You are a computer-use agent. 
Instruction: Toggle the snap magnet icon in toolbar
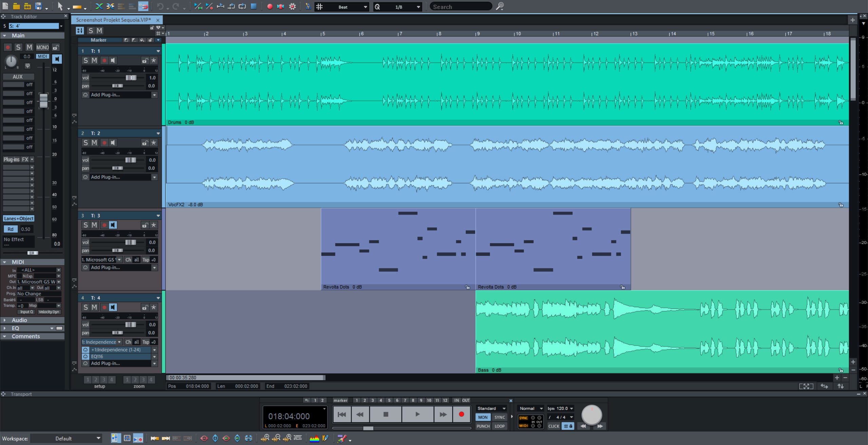point(143,6)
